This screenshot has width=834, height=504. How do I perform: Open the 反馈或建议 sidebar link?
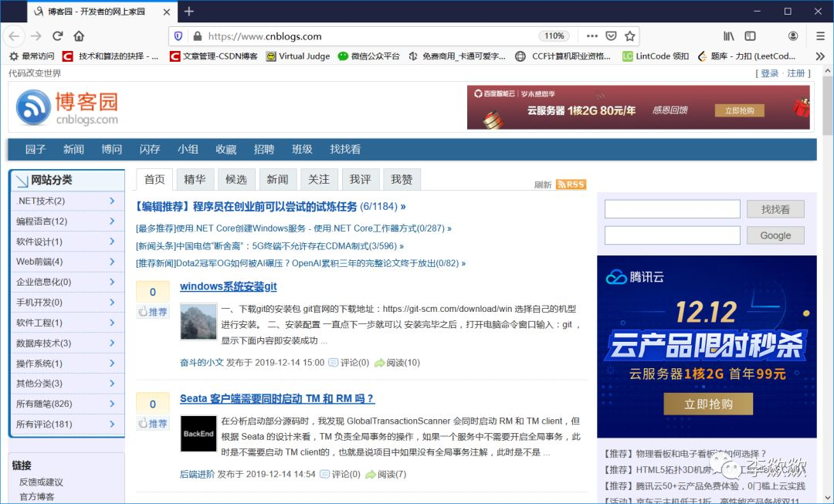tap(41, 482)
